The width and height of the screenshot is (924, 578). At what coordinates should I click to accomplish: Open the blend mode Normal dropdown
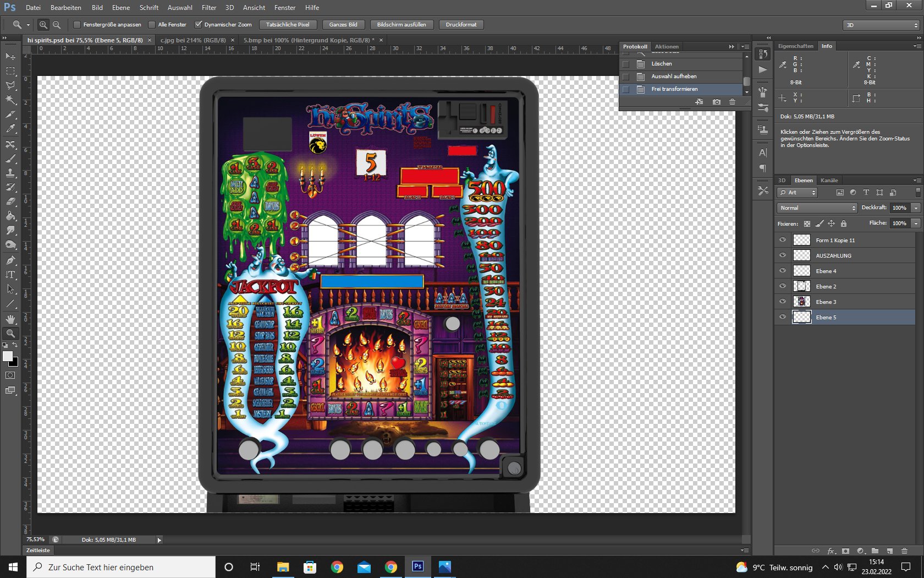point(817,208)
